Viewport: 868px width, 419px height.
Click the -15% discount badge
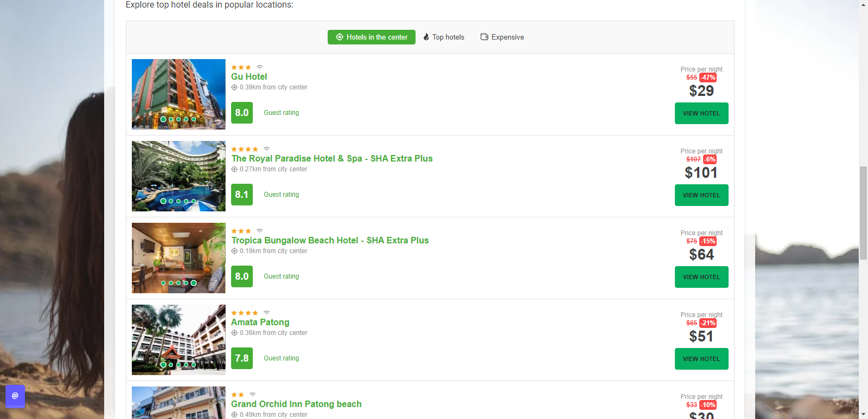pyautogui.click(x=708, y=241)
